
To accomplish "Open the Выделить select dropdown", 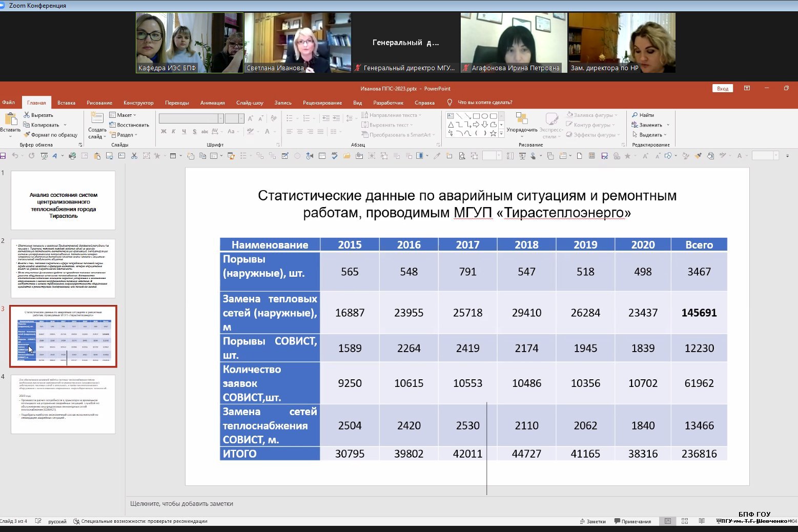I will pos(649,135).
